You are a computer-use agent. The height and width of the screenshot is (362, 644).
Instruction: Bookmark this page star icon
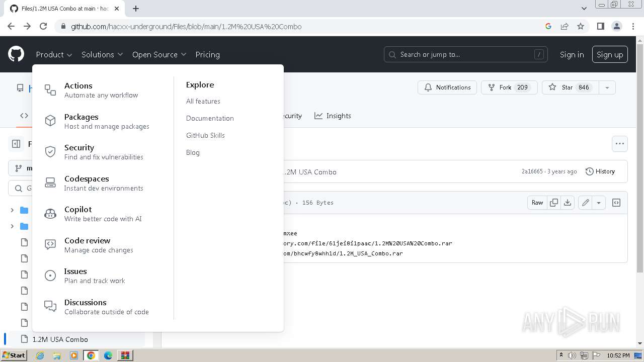tap(581, 26)
